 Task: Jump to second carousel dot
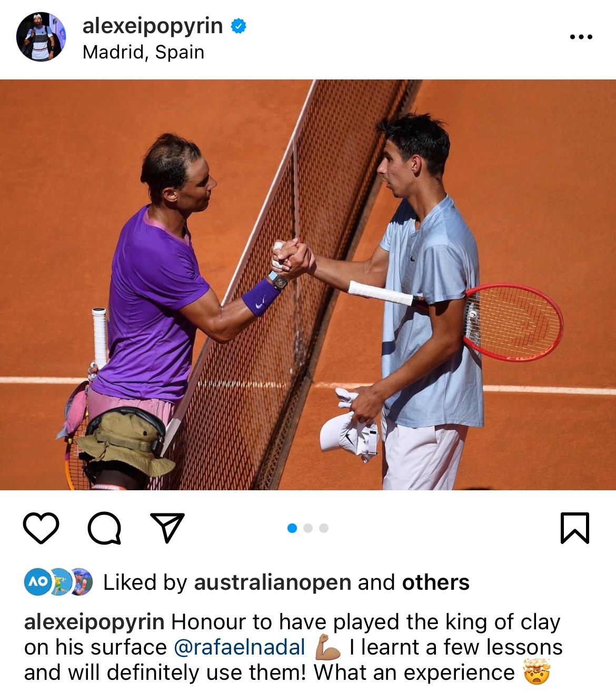(308, 528)
